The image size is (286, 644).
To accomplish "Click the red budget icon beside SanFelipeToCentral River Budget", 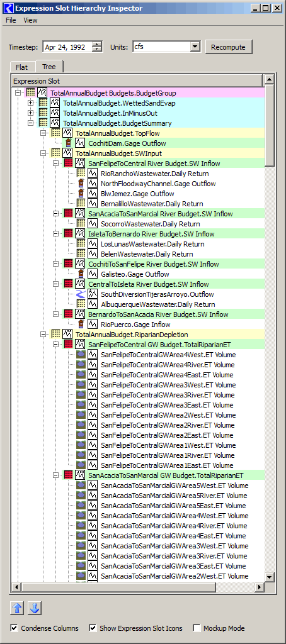I will click(68, 164).
